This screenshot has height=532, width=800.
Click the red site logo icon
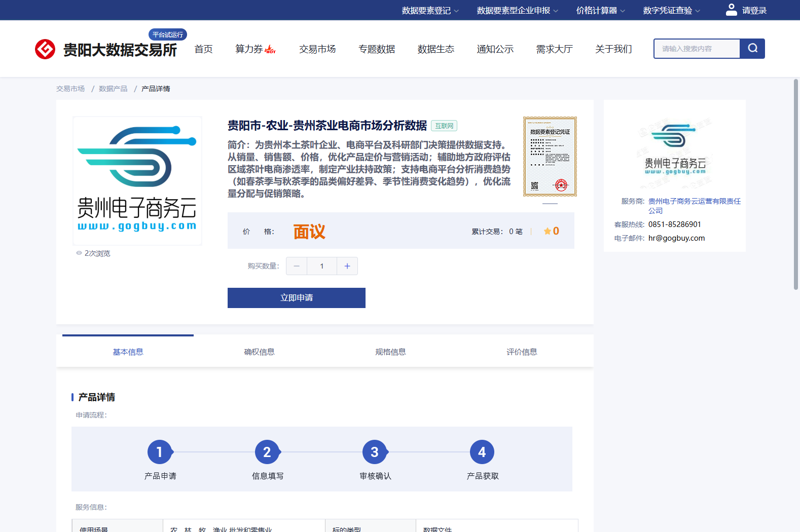[x=45, y=49]
